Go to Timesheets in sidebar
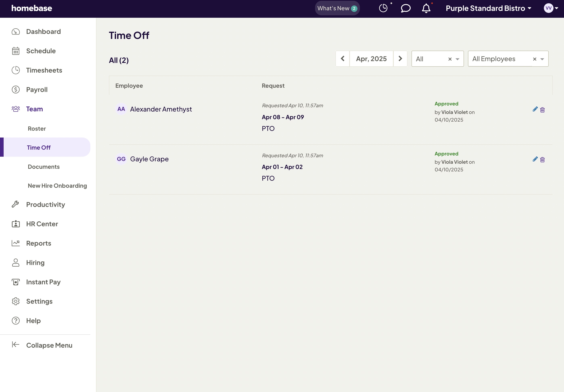 44,70
